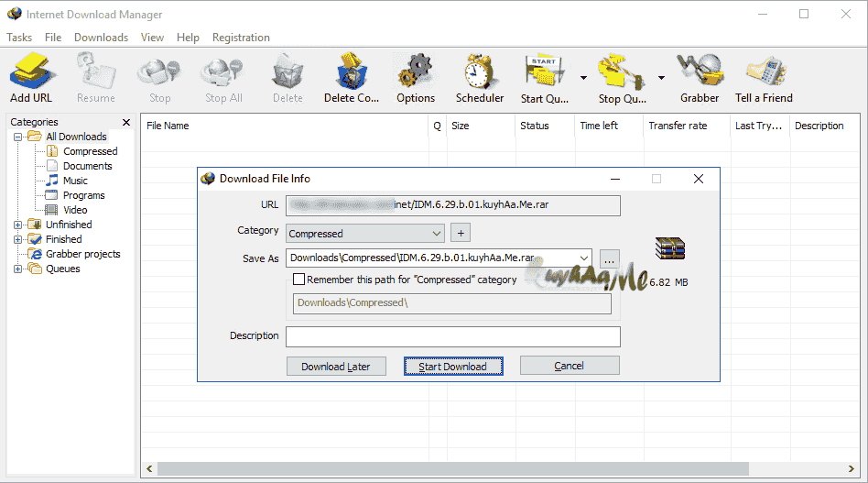Click the Stop Queue toolbar icon

click(x=623, y=78)
